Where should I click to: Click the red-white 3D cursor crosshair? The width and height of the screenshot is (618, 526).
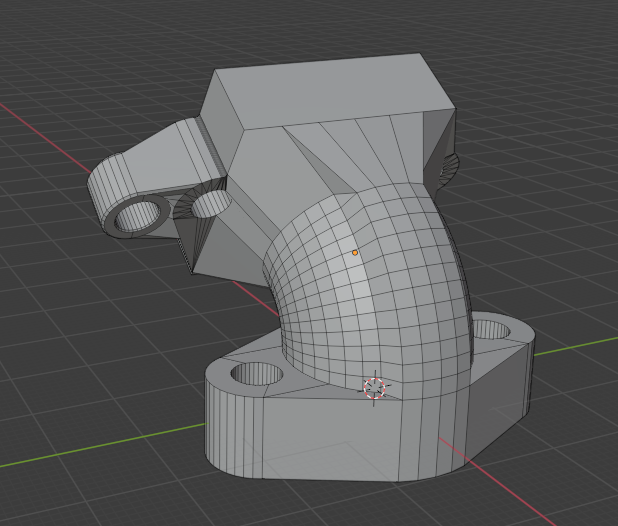pos(374,388)
